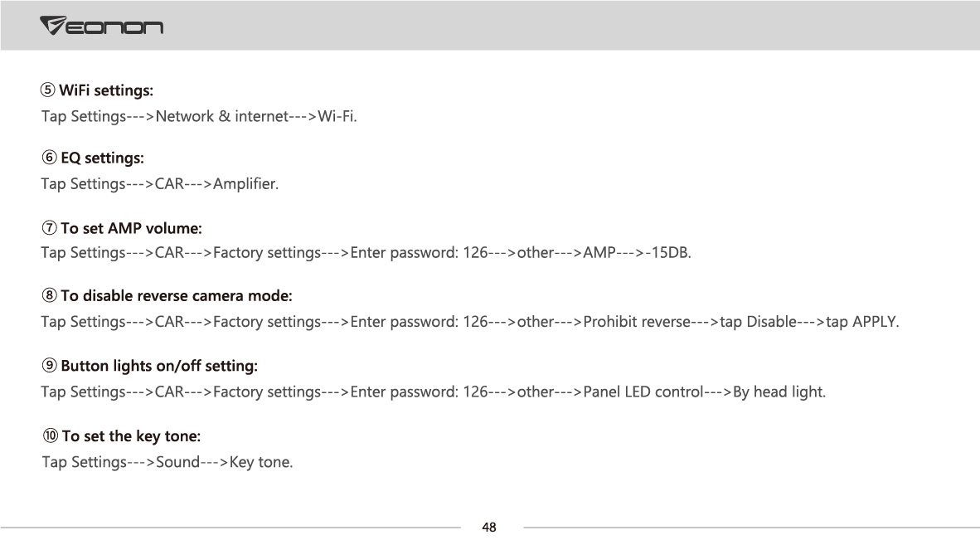Click the Key tone text in last line
This screenshot has height=540, width=980.
[x=260, y=462]
